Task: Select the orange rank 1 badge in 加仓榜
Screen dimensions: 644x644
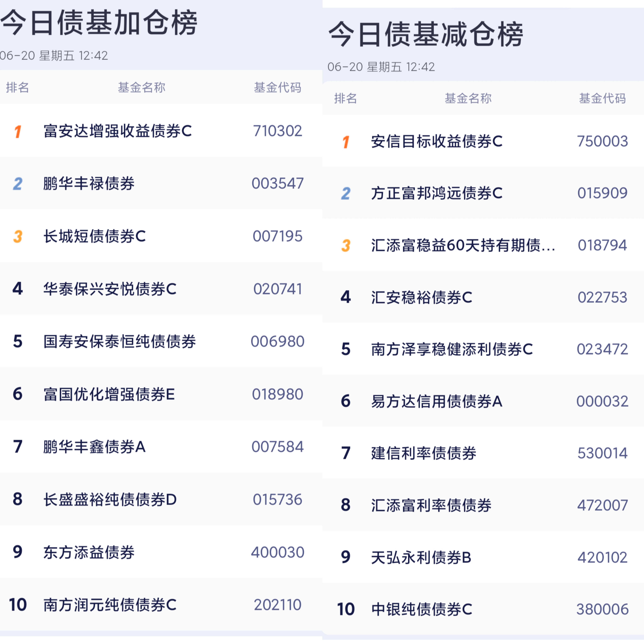Action: [18, 131]
